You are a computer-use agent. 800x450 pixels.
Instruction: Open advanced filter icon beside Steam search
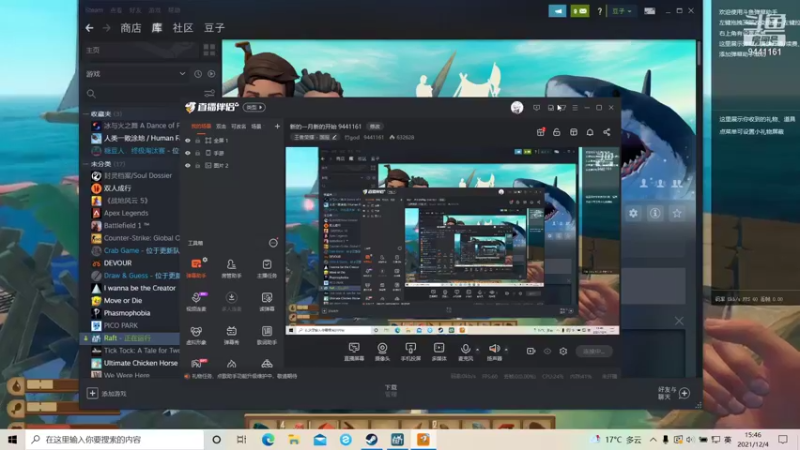(209, 93)
